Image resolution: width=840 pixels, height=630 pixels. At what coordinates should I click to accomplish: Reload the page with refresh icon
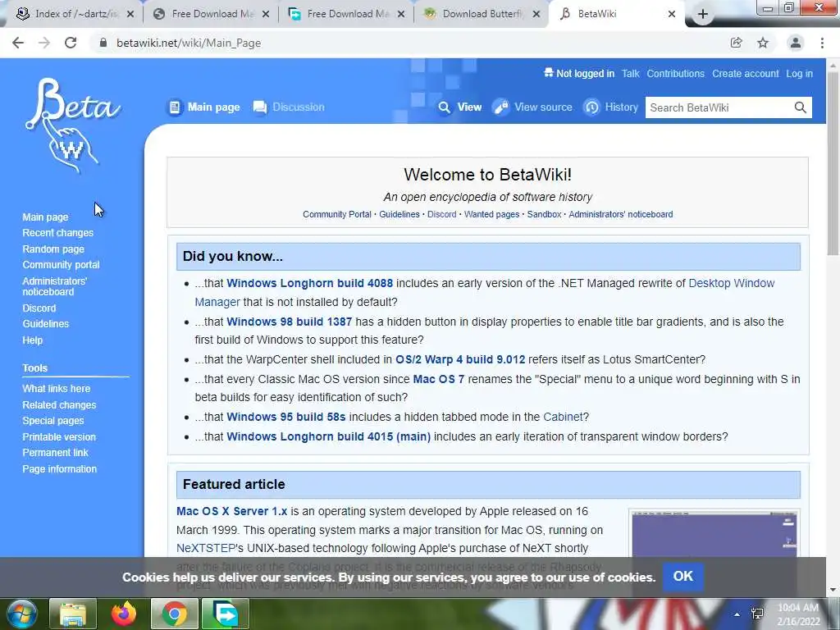[x=71, y=43]
